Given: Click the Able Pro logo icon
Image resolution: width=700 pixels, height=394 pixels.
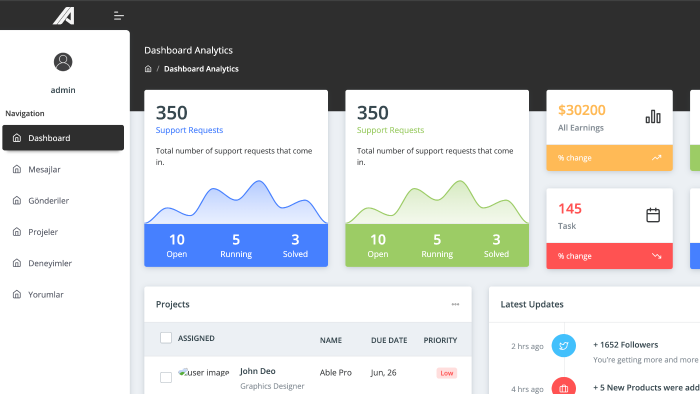Looking at the screenshot, I should coord(64,16).
